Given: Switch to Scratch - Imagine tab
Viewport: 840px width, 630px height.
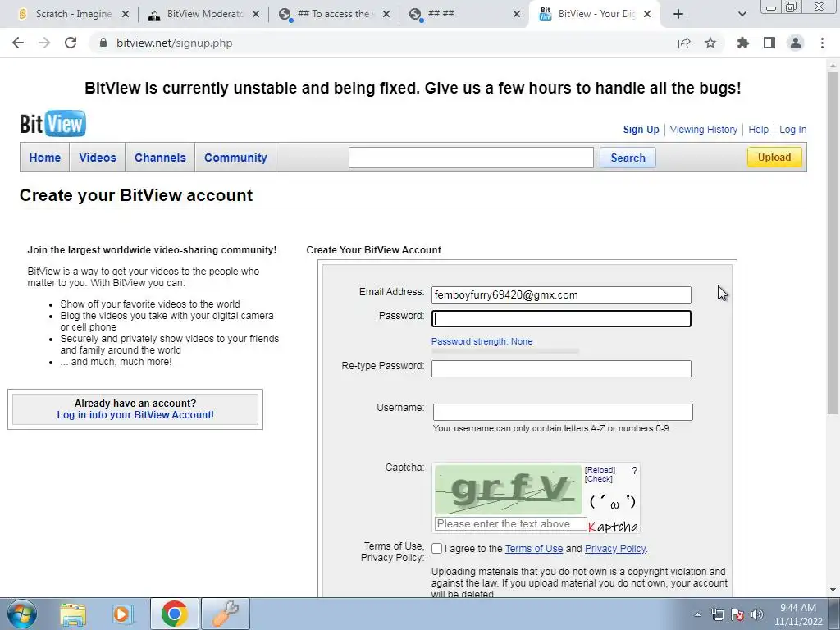Looking at the screenshot, I should [x=73, y=14].
